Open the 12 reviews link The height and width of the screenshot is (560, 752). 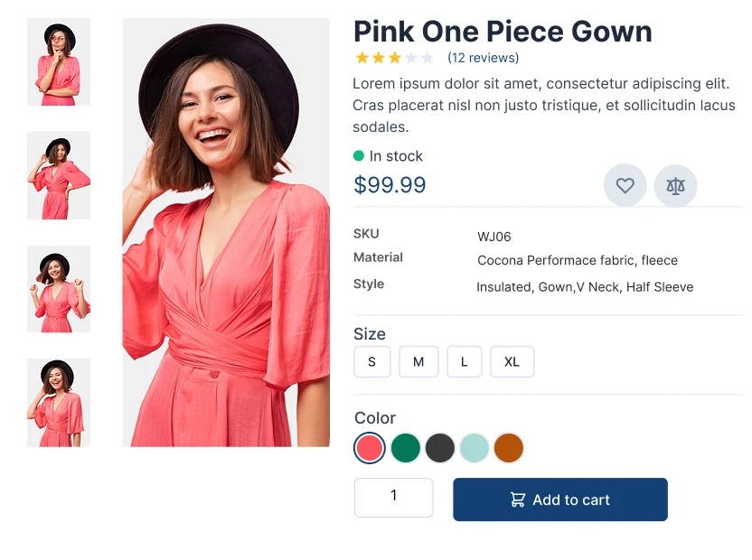483,58
